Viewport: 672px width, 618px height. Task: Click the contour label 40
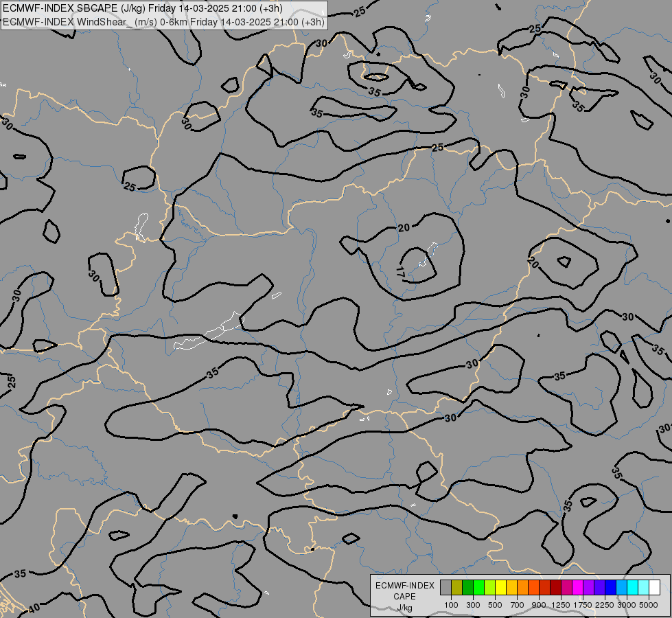click(x=34, y=608)
